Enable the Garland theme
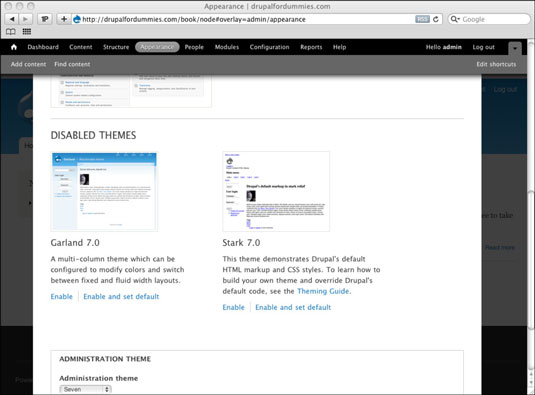 [61, 296]
